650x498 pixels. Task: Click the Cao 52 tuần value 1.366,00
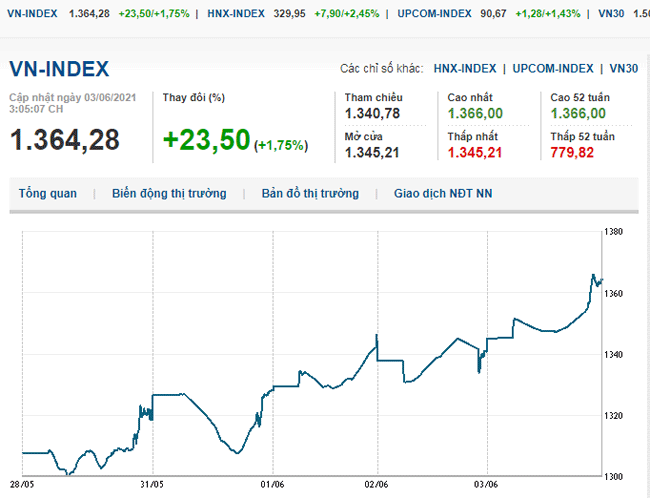tap(578, 113)
